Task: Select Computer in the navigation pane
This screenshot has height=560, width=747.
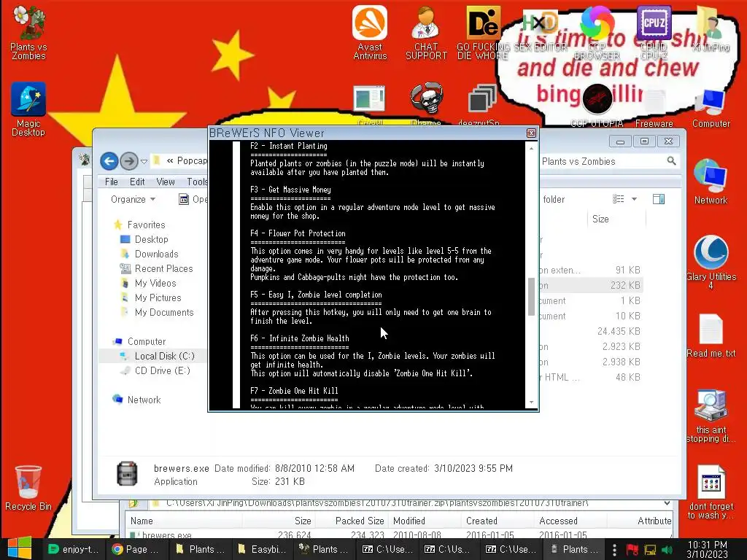Action: pos(146,341)
